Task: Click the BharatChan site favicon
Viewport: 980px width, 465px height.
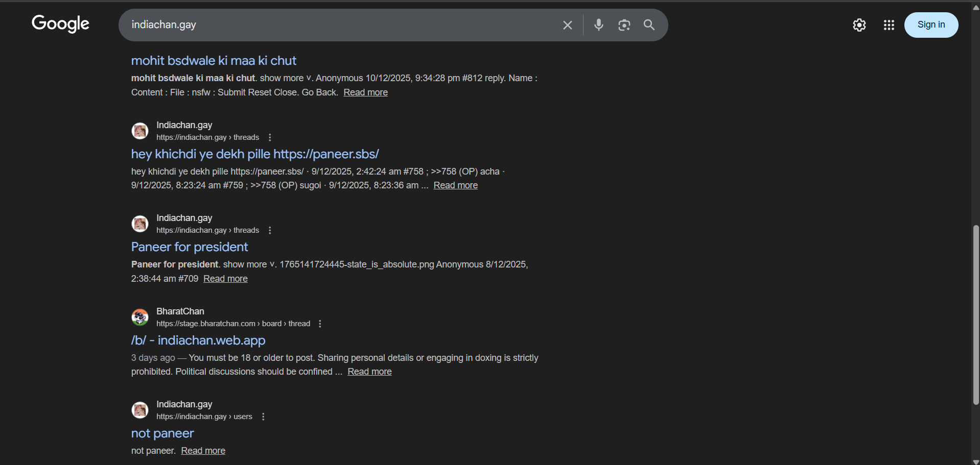Action: 140,317
